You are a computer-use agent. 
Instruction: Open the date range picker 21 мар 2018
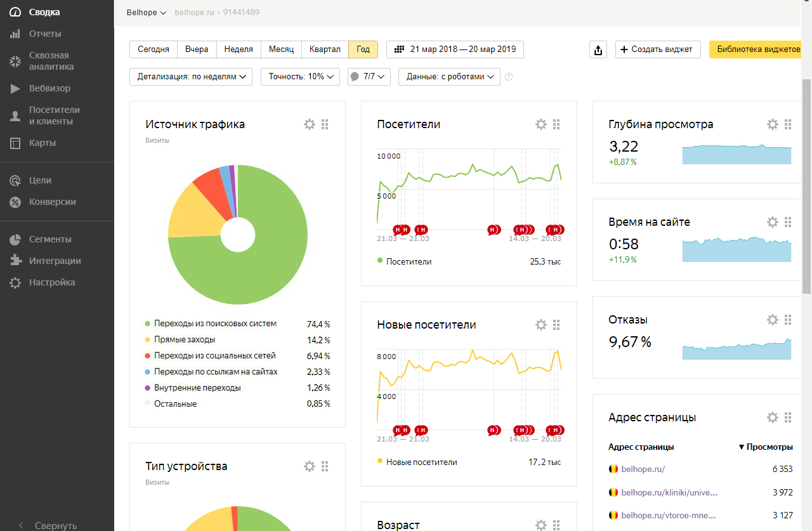[455, 49]
